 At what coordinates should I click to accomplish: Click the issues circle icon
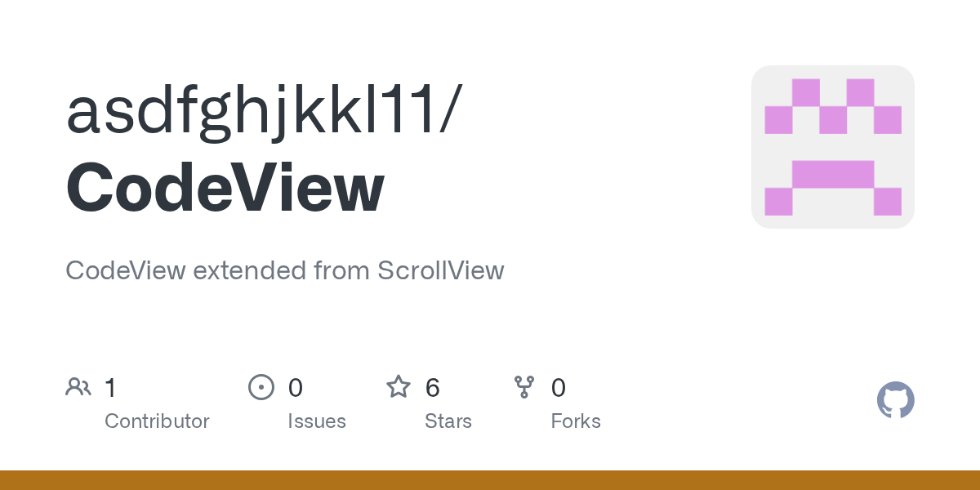tap(261, 387)
